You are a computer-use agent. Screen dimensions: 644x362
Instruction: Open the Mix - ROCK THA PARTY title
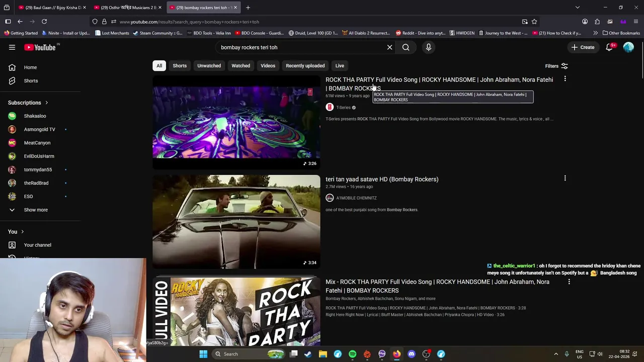click(437, 286)
